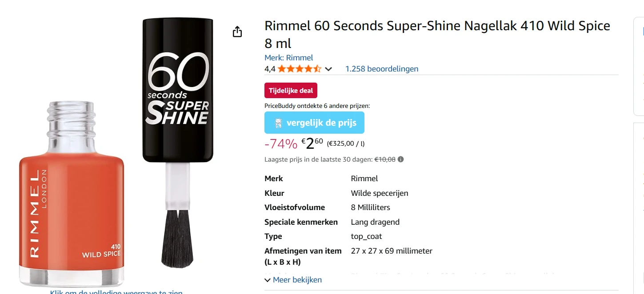Viewport: 644px width, 294px height.
Task: Click the strikethrough €10,08 price
Action: 385,159
